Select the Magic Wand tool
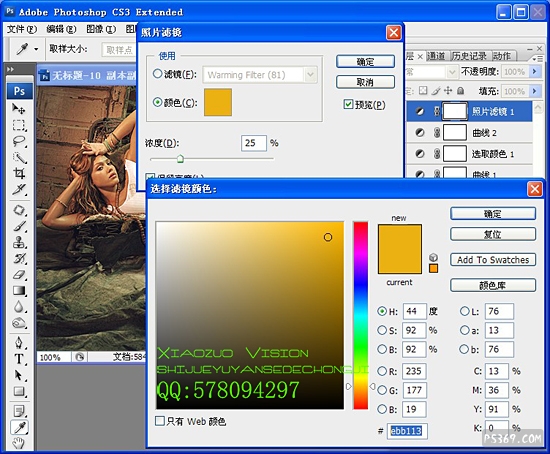550x454 pixels. tap(19, 158)
